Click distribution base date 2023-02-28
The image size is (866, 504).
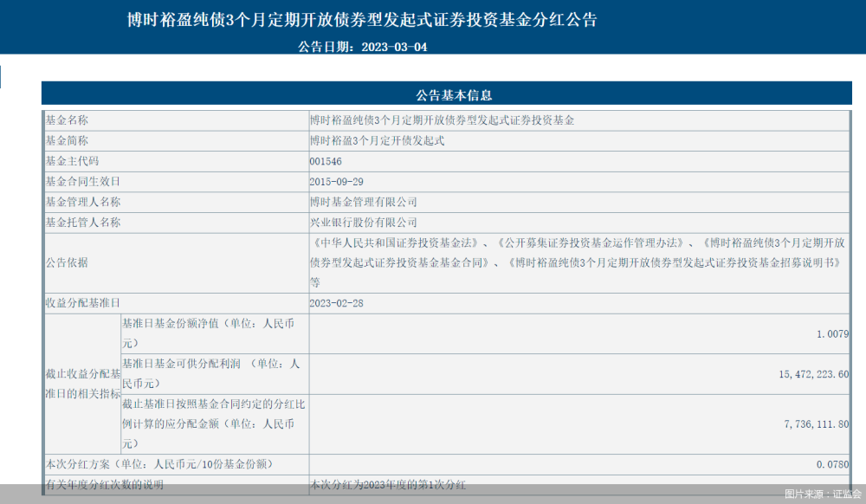336,303
